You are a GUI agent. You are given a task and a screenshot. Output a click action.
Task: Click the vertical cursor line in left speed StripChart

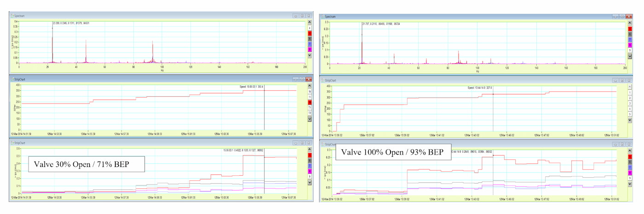(264, 107)
